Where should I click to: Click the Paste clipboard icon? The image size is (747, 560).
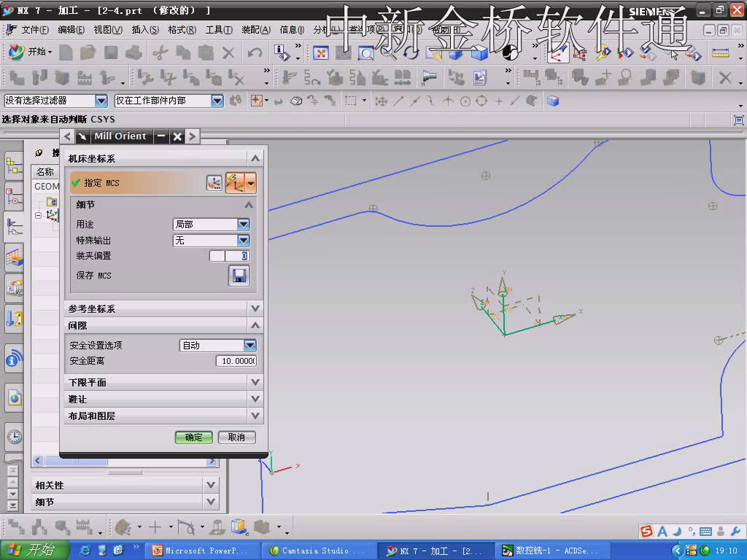pos(206,52)
